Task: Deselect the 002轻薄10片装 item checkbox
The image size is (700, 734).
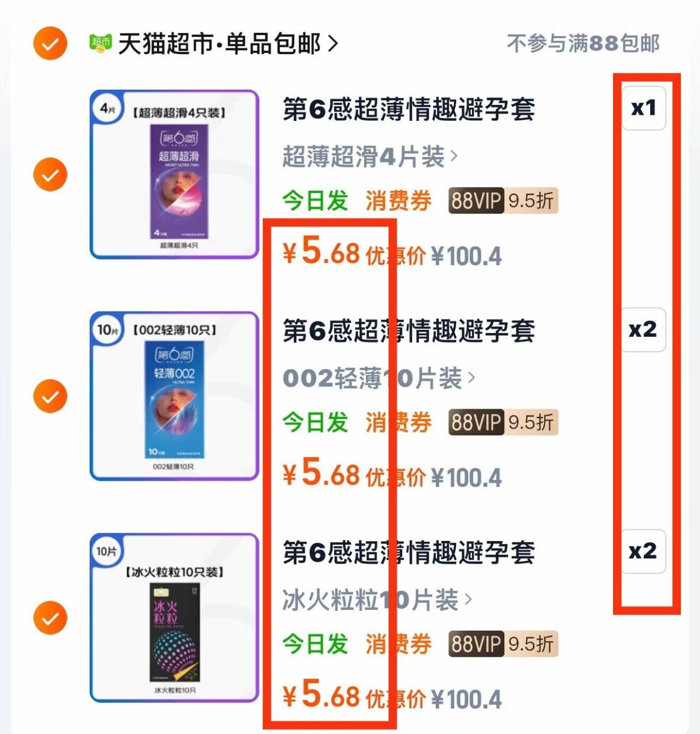Action: click(50, 396)
